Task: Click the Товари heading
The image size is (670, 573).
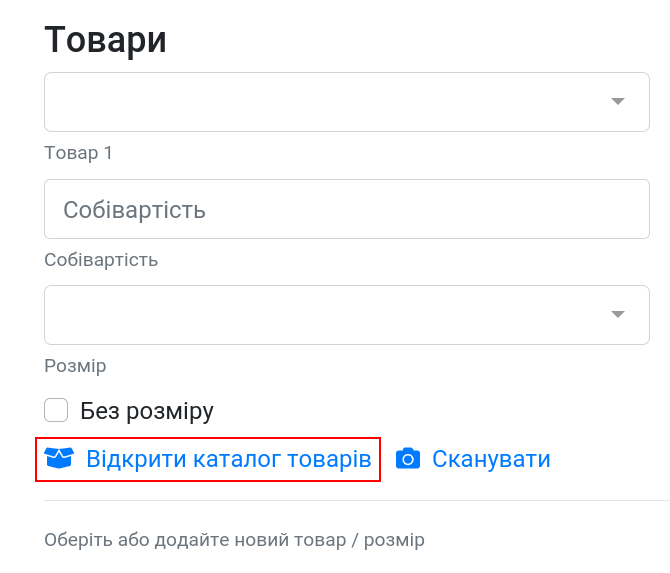Action: (106, 40)
